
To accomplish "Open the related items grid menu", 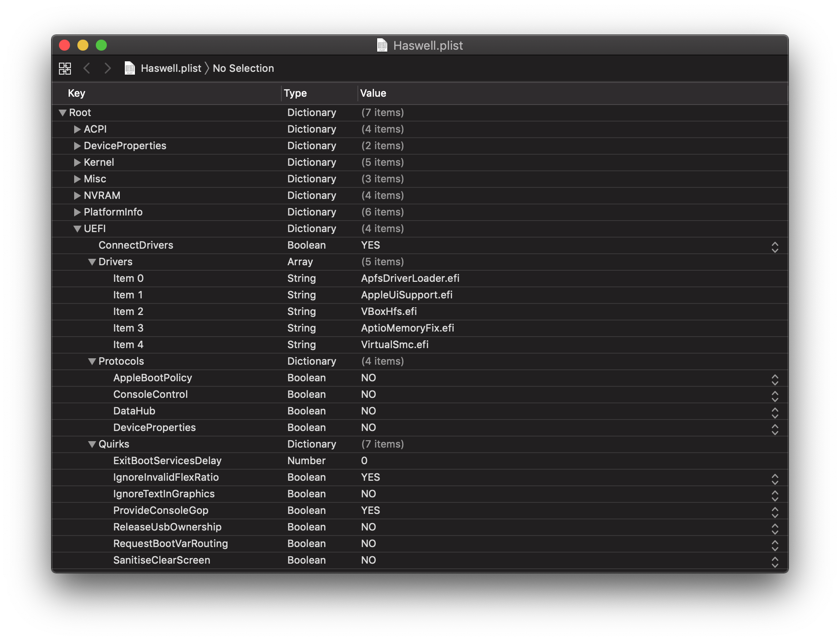I will 65,69.
